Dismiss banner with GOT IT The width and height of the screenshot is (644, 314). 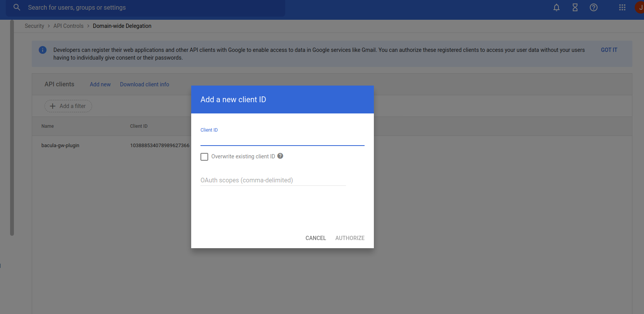[x=609, y=50]
